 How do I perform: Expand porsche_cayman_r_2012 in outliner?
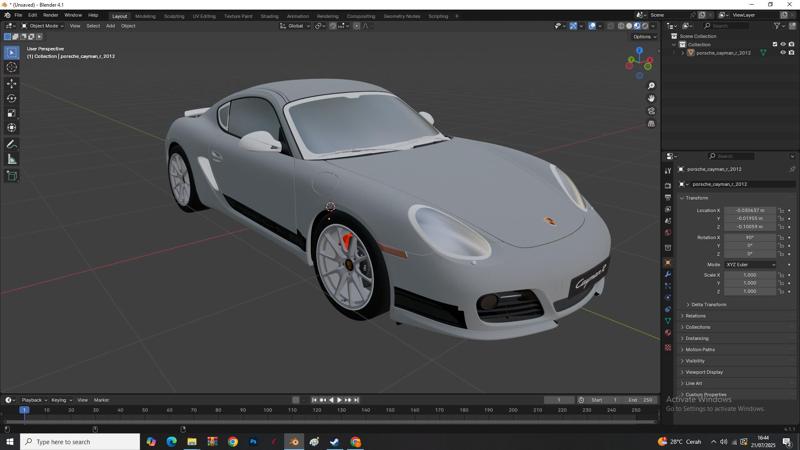pos(683,53)
